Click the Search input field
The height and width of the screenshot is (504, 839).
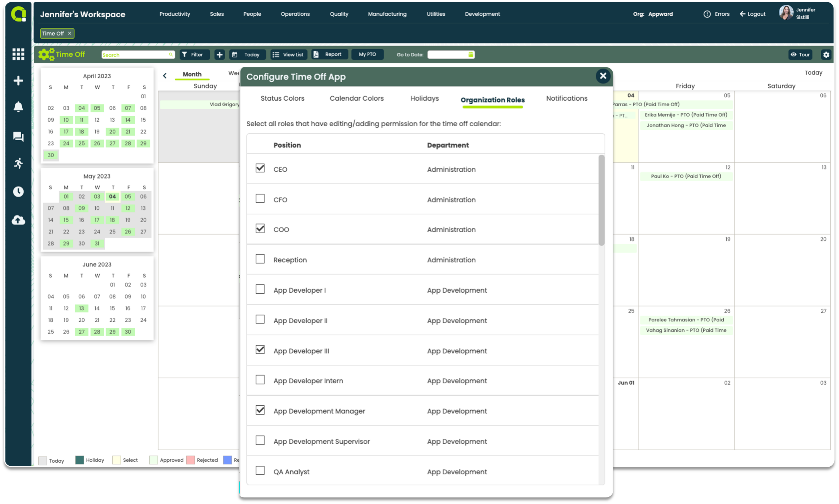click(138, 55)
